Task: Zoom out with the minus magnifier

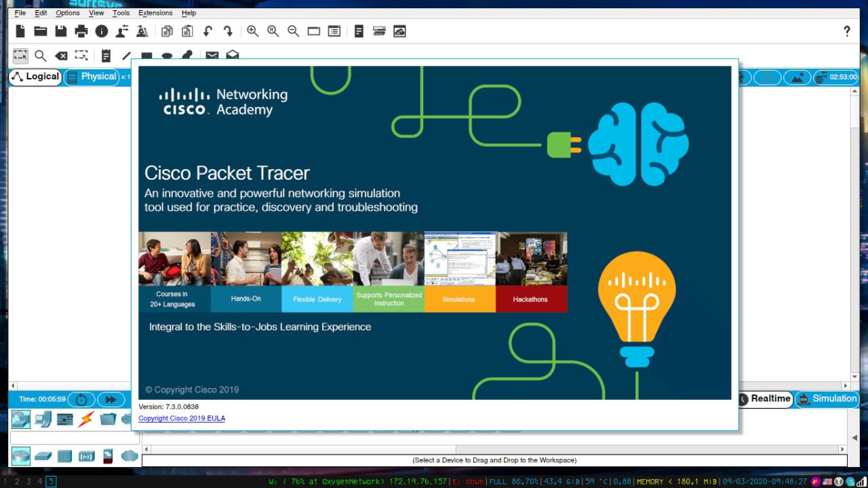Action: (293, 31)
